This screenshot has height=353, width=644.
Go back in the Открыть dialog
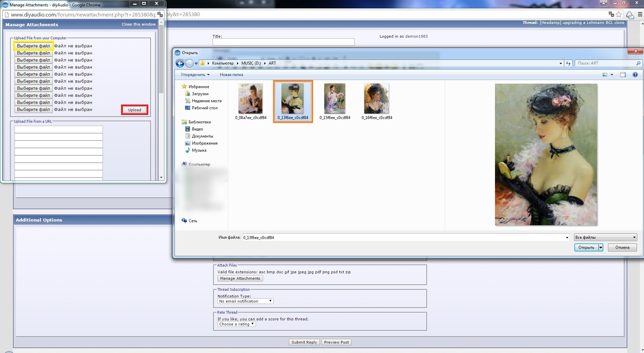pos(180,63)
